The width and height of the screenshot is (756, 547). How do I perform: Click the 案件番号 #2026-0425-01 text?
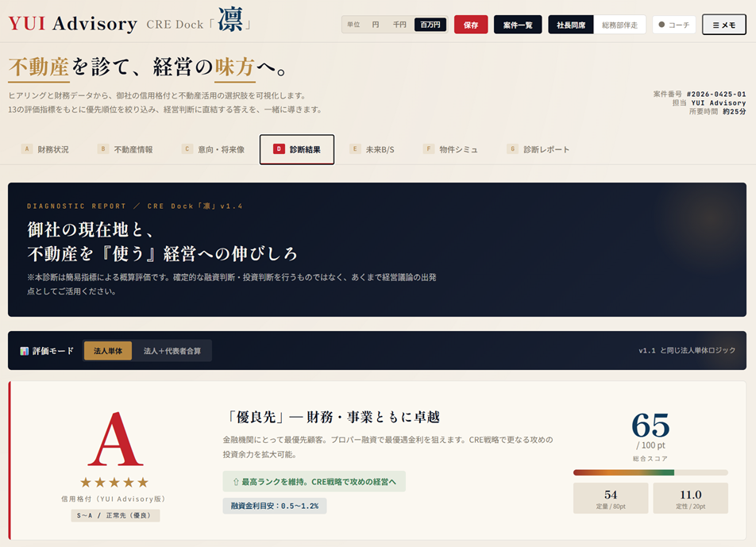699,94
